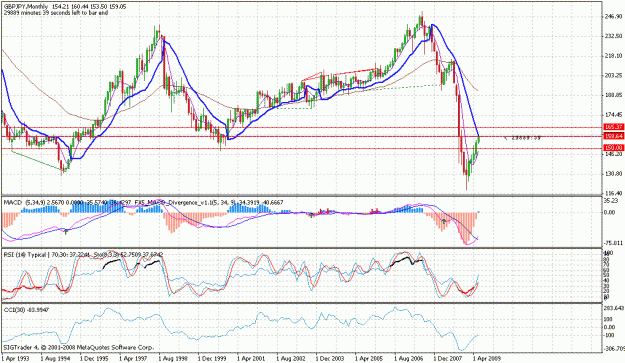Select the 116.40 price scale label
The height and width of the screenshot is (363, 625).
coord(613,193)
